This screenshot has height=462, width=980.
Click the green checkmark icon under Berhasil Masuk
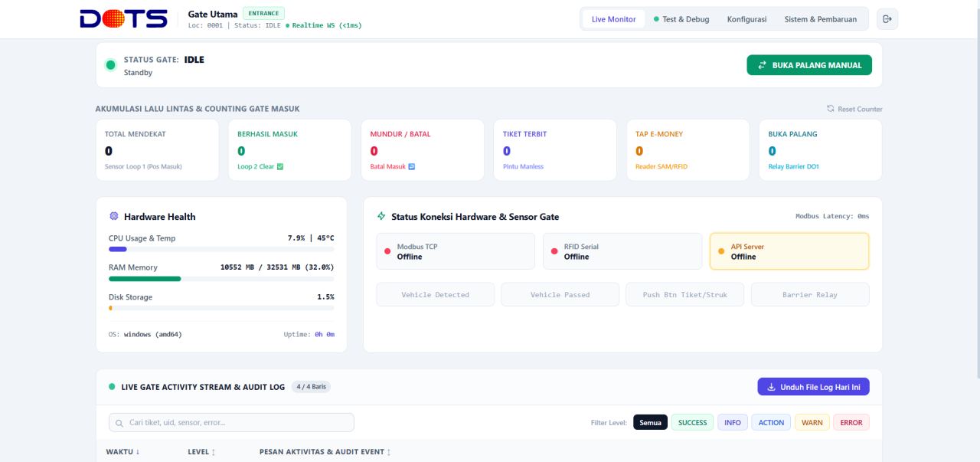tap(280, 166)
